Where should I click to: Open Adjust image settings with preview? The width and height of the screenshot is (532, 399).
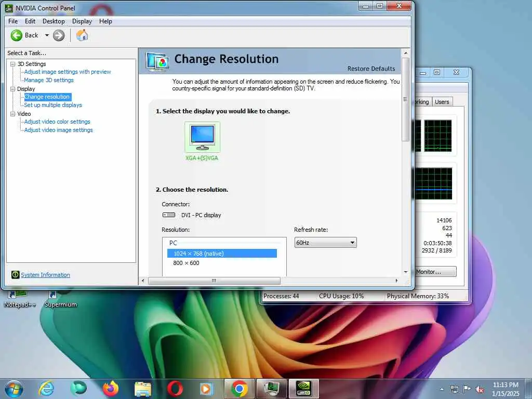(68, 72)
